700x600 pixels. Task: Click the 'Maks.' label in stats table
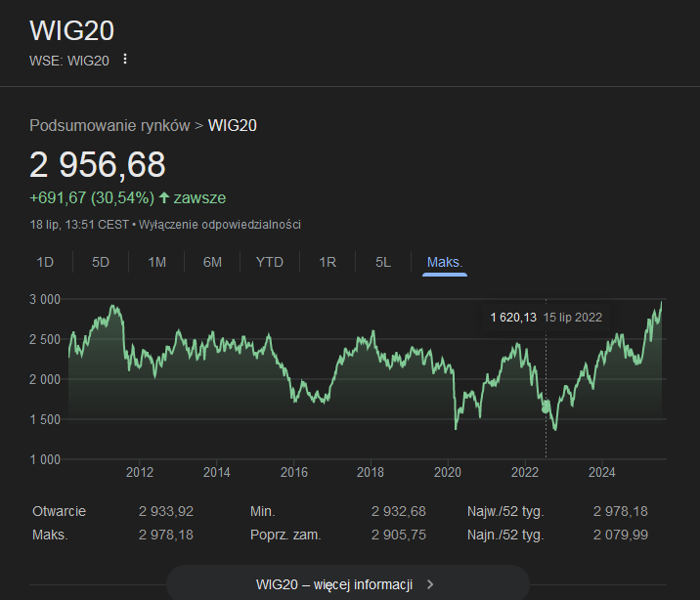[x=50, y=535]
